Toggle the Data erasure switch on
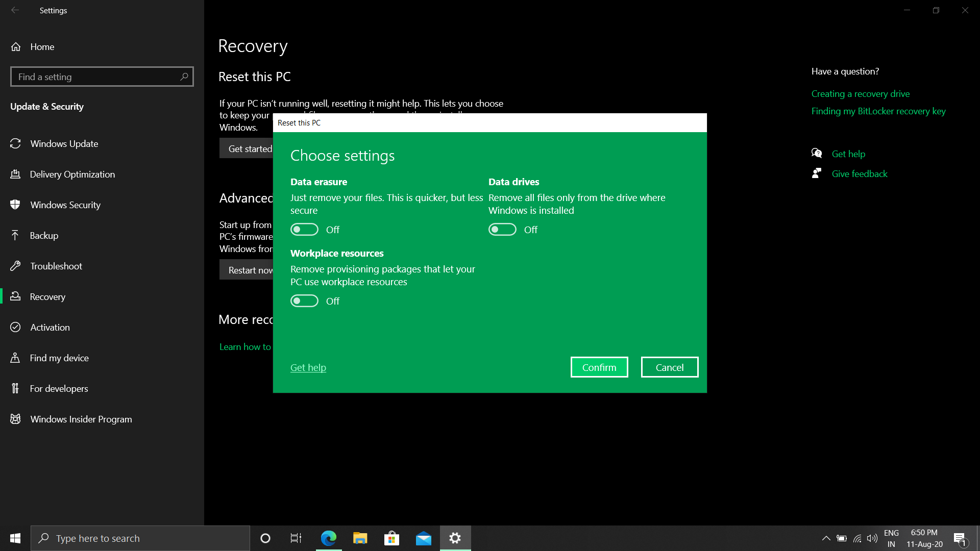This screenshot has height=551, width=980. click(304, 230)
